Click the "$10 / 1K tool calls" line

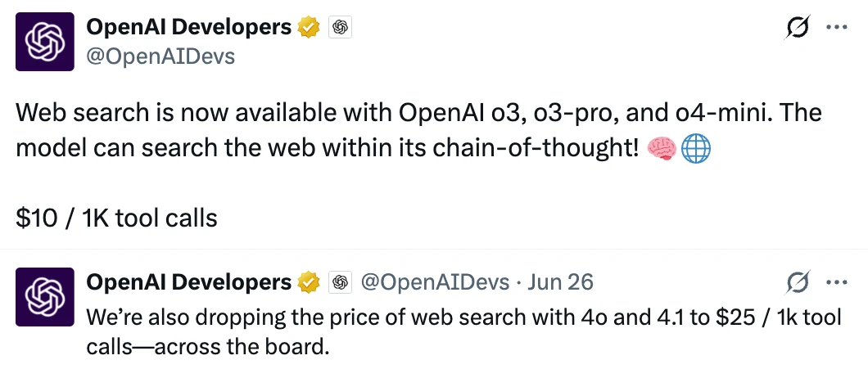click(x=116, y=218)
